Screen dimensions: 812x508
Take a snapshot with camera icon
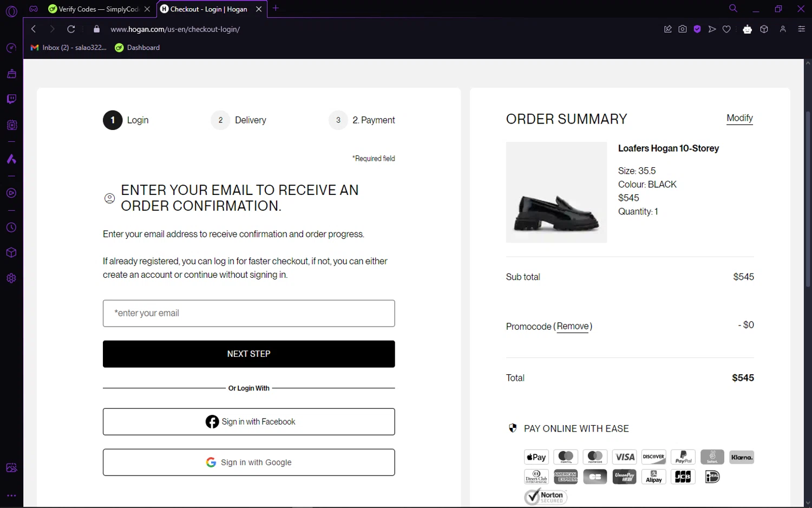pos(683,29)
